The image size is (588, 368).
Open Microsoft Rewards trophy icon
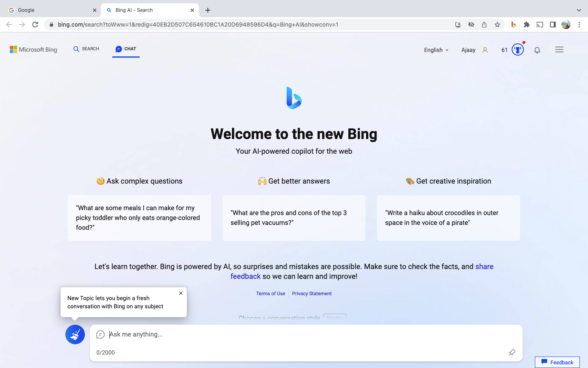tap(518, 49)
